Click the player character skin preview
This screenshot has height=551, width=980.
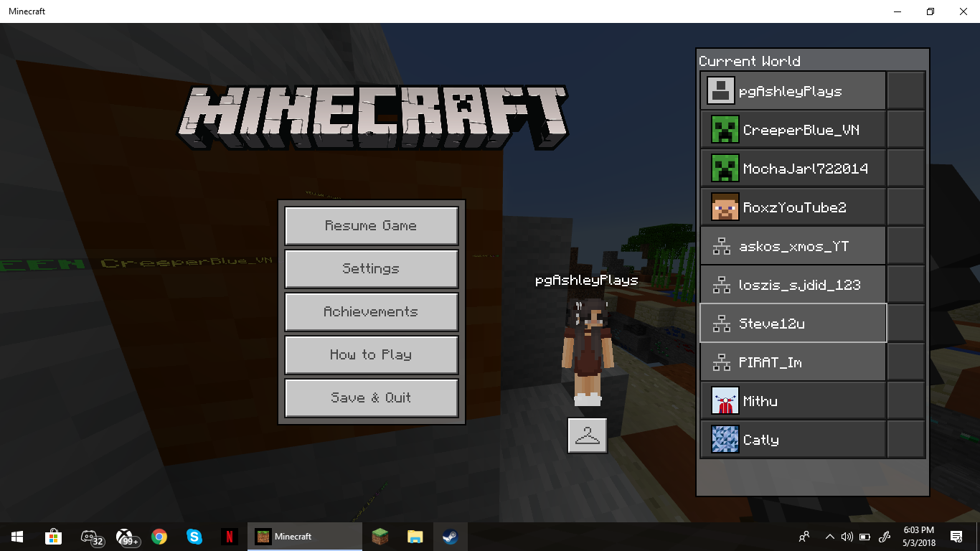point(588,352)
